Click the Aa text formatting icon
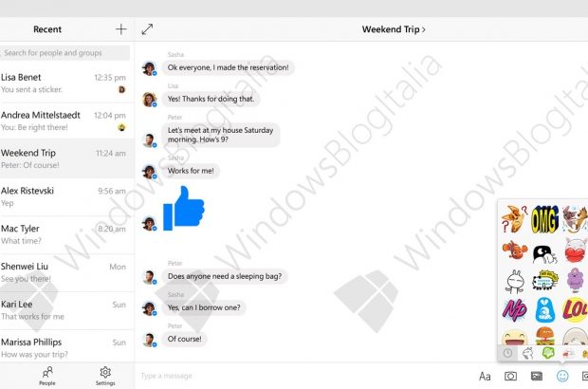 485,377
